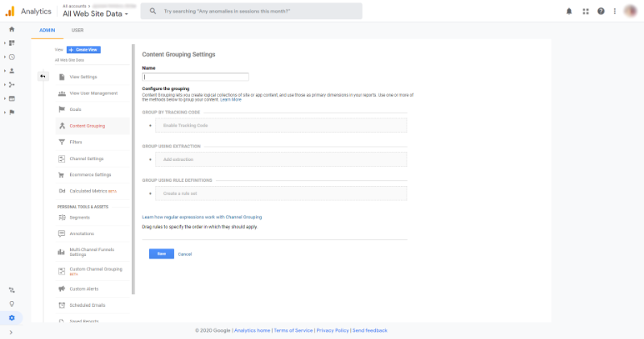The height and width of the screenshot is (339, 644).
Task: Click the back arrow button beside view column
Action: [43, 76]
